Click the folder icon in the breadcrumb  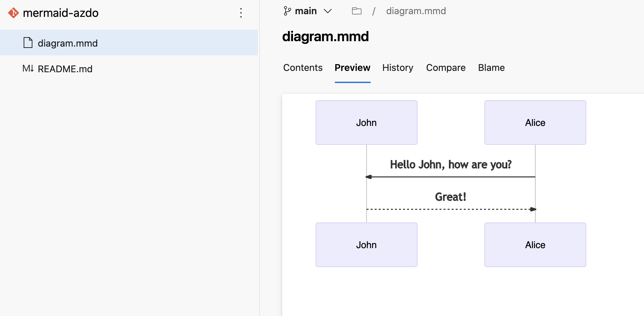point(357,11)
